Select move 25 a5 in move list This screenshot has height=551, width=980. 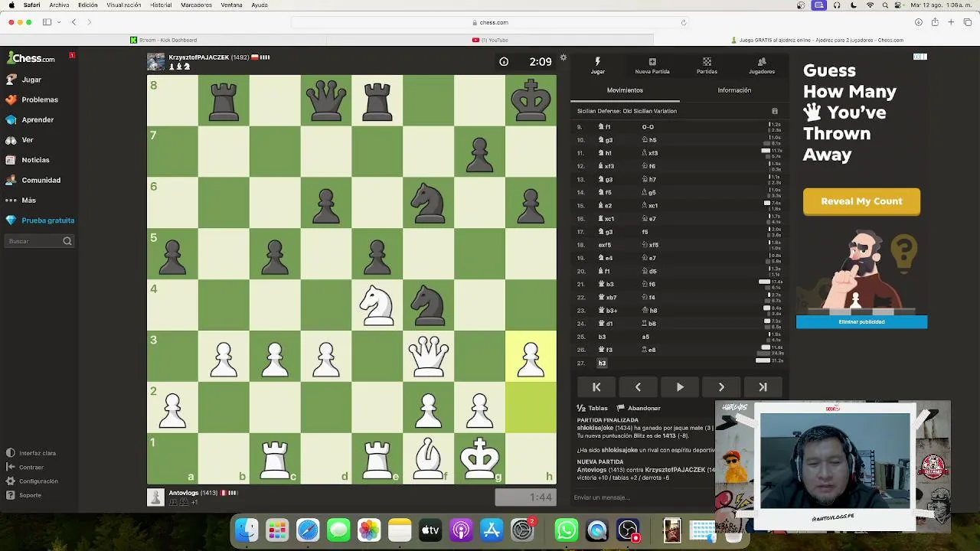[x=645, y=337]
